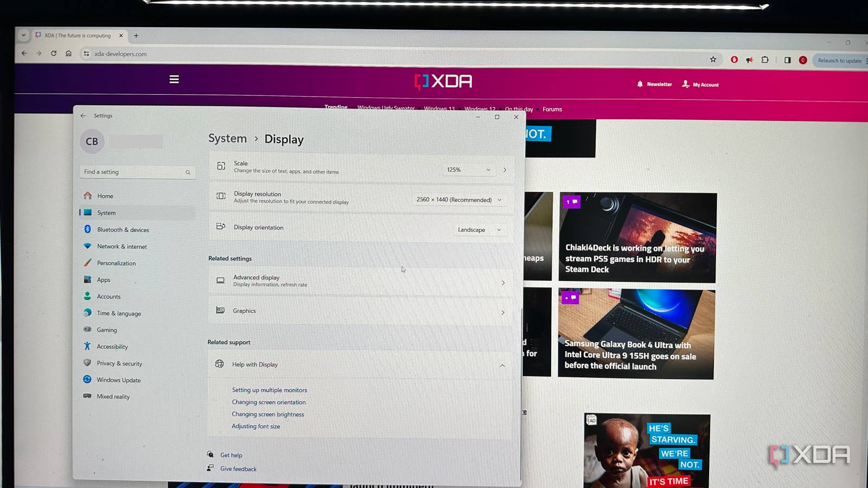Viewport: 868px width, 488px height.
Task: Click the Relaunch to update button
Action: (x=839, y=60)
